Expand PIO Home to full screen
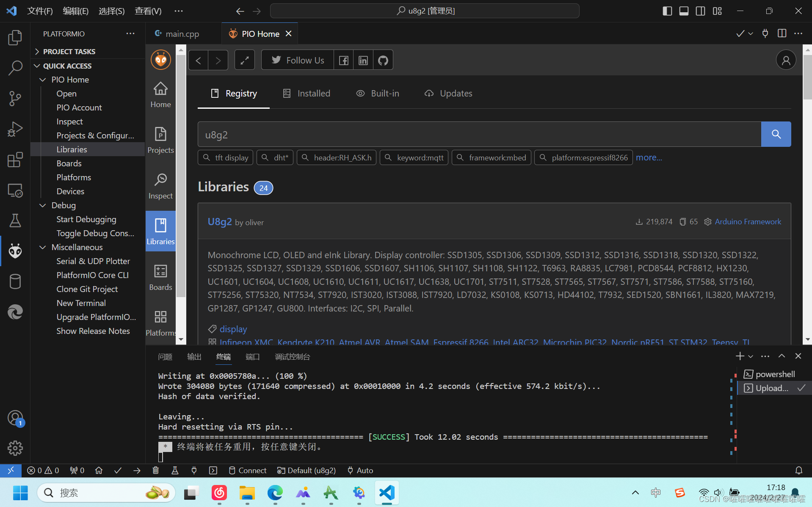The width and height of the screenshot is (812, 507). coord(245,60)
